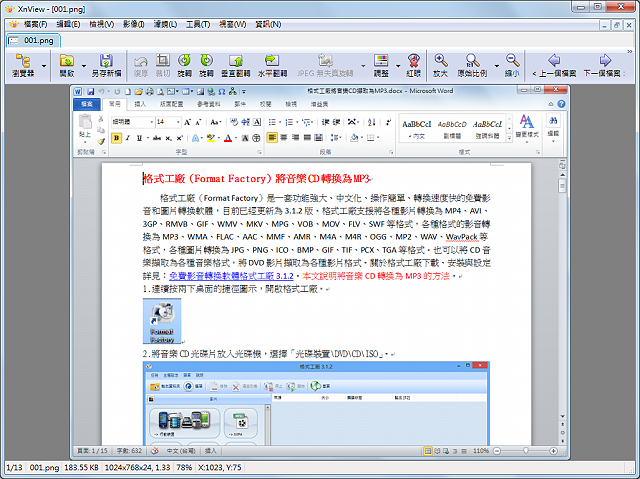
Task: Click the 裁切 crop toolbar icon
Action: click(x=162, y=65)
